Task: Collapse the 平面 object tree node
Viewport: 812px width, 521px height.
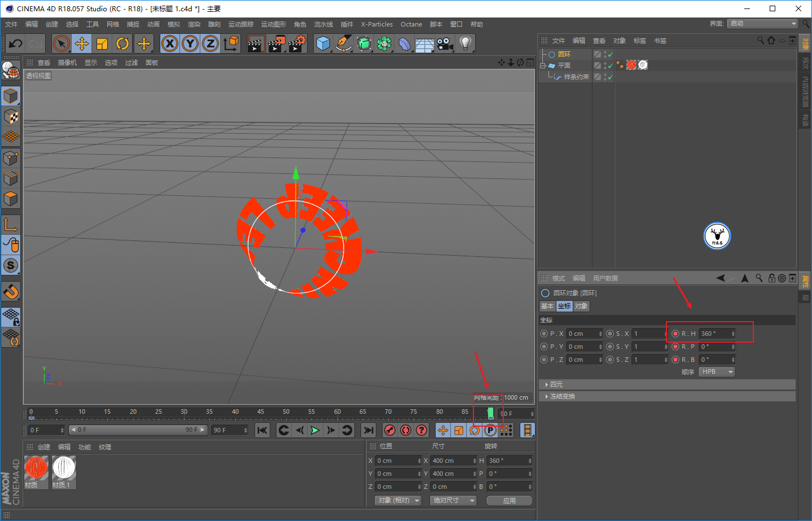Action: [x=543, y=65]
